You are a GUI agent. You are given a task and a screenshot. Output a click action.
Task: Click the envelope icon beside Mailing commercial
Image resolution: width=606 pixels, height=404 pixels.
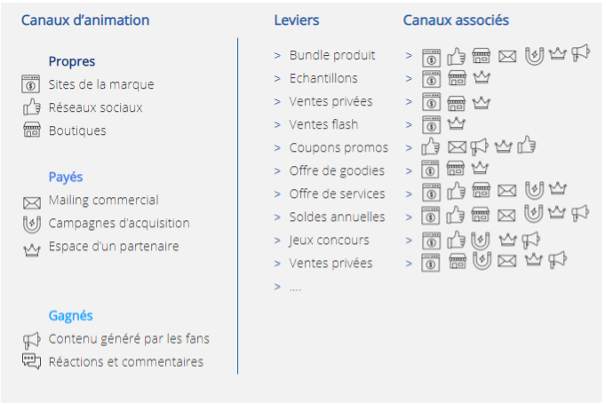pos(32,203)
